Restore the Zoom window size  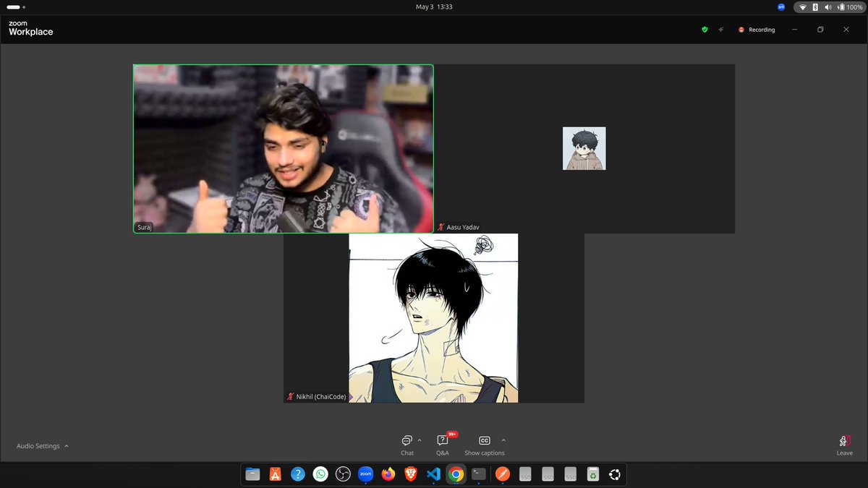(820, 30)
